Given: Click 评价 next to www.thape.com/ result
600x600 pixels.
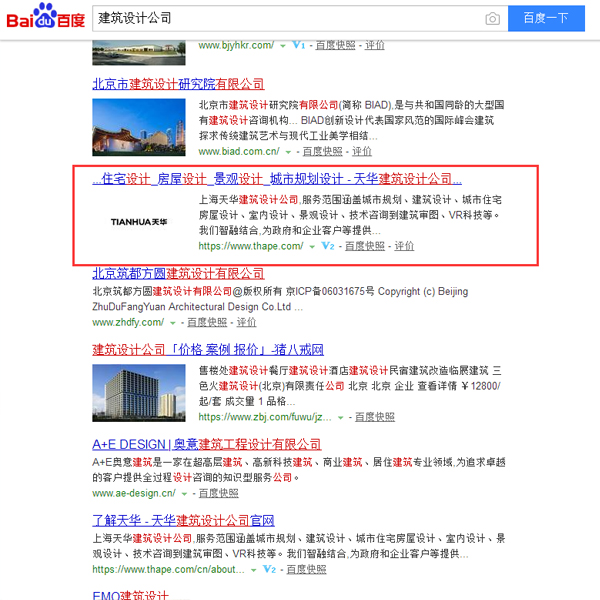Looking at the screenshot, I should pyautogui.click(x=404, y=246).
